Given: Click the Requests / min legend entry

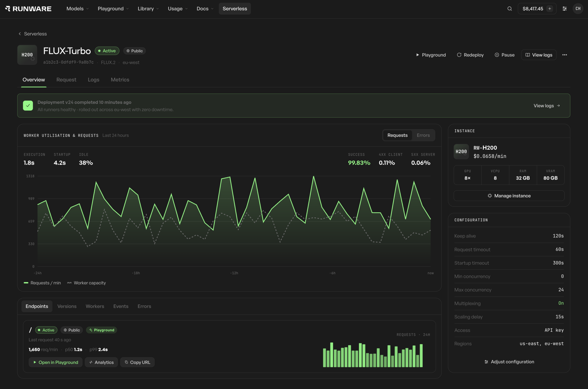Looking at the screenshot, I should pyautogui.click(x=42, y=283).
